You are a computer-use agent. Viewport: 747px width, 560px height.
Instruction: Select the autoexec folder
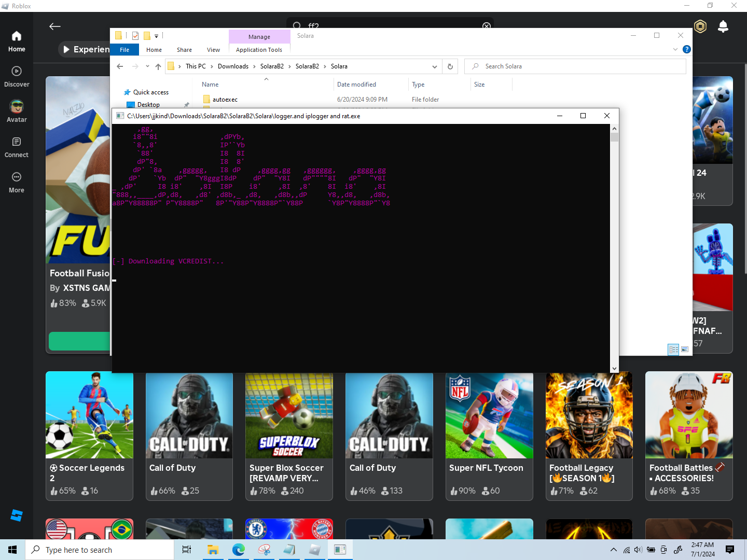point(225,100)
